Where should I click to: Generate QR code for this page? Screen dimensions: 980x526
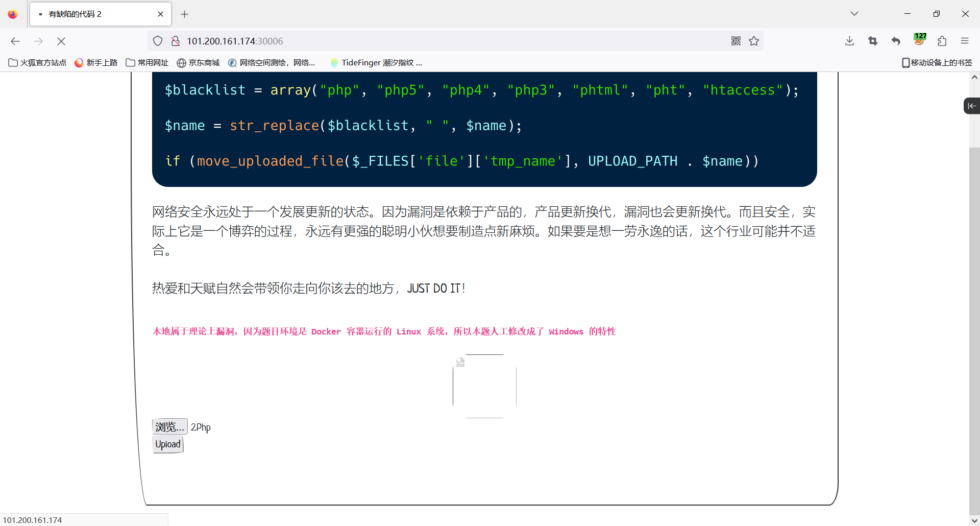coord(736,41)
